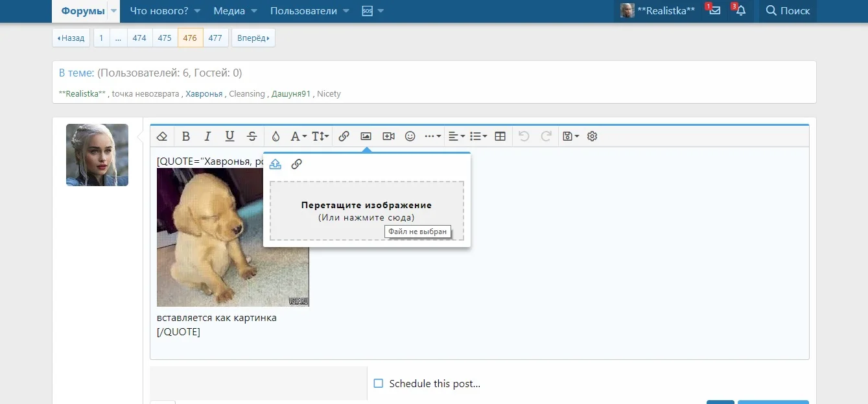The height and width of the screenshot is (404, 868).
Task: Expand the alignment options dropdown
Action: [x=456, y=136]
